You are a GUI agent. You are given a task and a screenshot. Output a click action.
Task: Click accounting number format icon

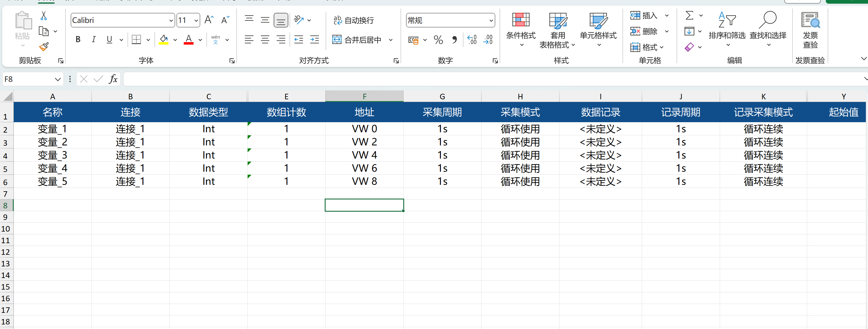coord(413,40)
